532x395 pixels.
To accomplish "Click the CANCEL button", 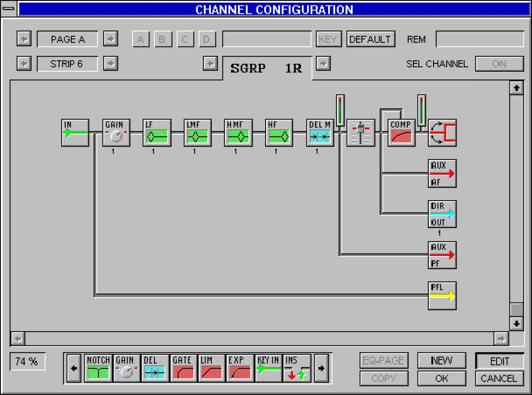I will [x=499, y=379].
